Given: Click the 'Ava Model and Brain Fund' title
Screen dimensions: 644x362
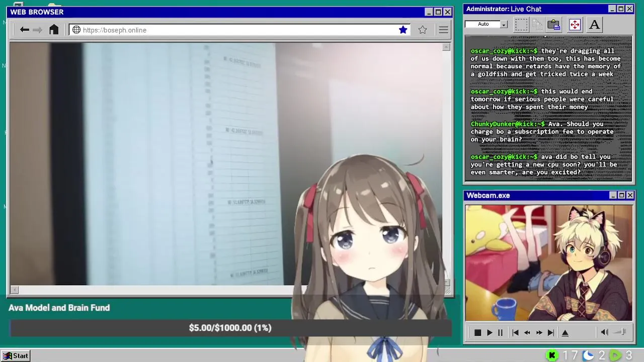Looking at the screenshot, I should pos(59,308).
